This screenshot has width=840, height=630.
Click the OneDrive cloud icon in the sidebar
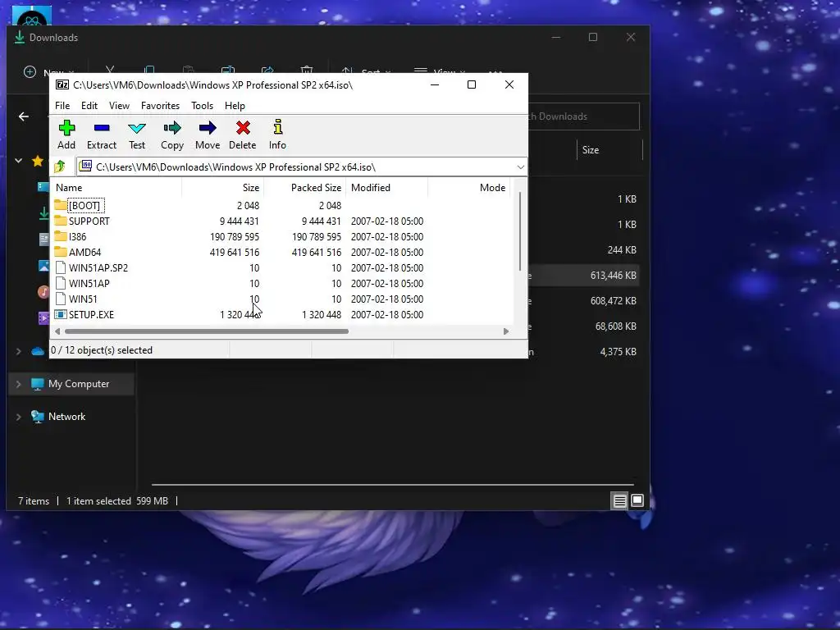click(38, 351)
